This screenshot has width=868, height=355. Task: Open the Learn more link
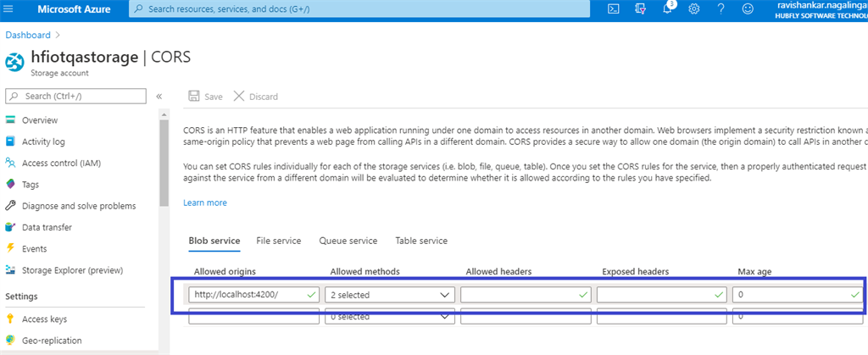point(205,203)
